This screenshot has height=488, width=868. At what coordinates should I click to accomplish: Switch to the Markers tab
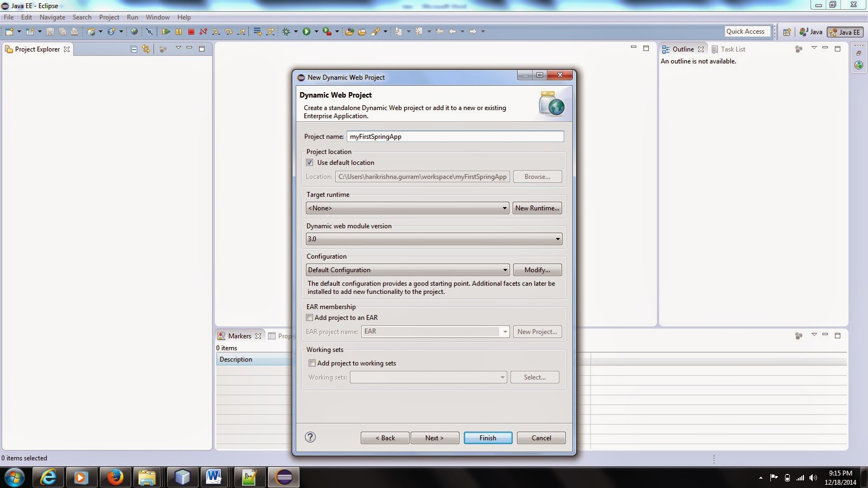click(239, 336)
